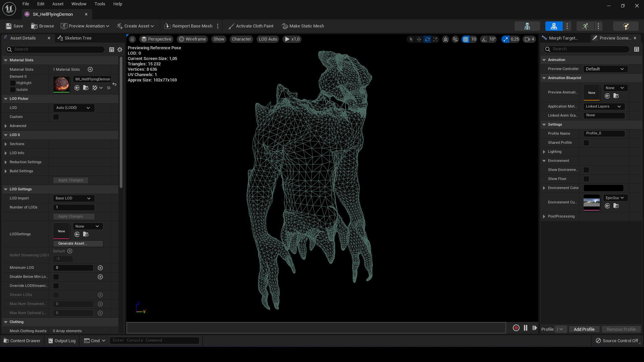Open the Preview Controller Default dropdown
Viewport: 644px width, 362px height.
pyautogui.click(x=605, y=69)
